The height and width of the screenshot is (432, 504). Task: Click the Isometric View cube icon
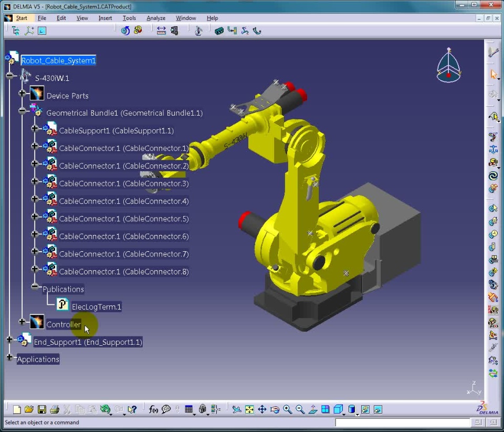338,409
